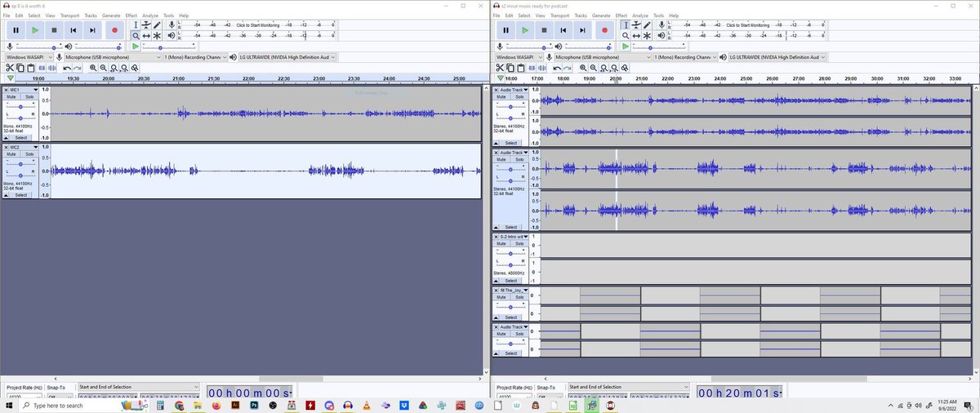
Task: Click the Select button on the MIC2 track
Action: tap(20, 195)
